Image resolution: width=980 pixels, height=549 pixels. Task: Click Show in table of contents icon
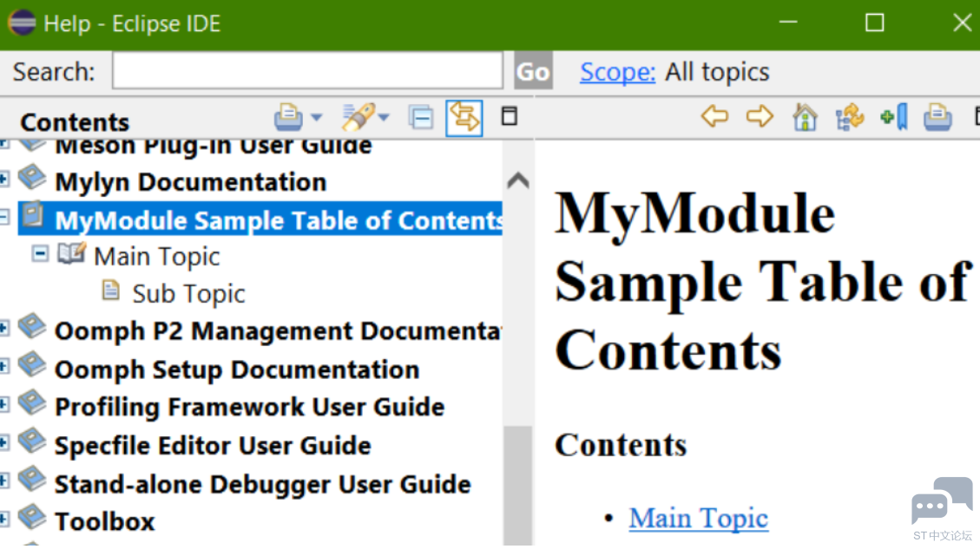tap(850, 117)
